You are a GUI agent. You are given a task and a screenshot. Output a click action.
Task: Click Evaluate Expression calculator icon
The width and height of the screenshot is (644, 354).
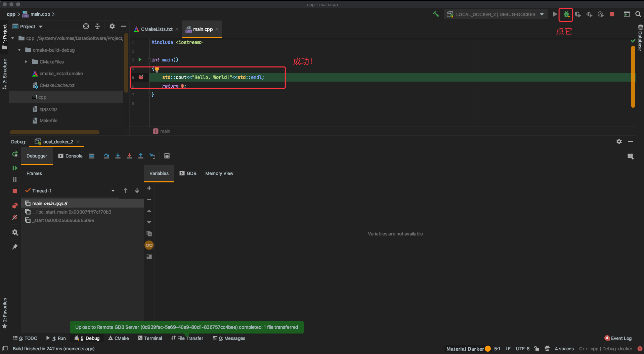point(167,156)
